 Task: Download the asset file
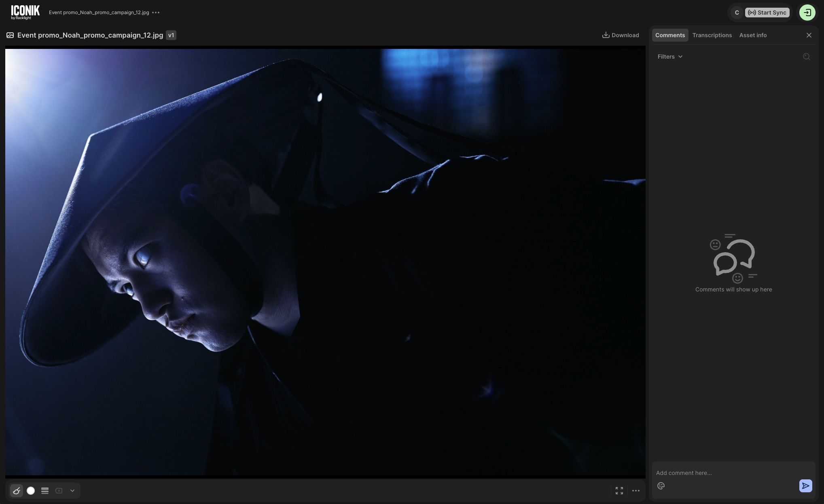pyautogui.click(x=621, y=35)
